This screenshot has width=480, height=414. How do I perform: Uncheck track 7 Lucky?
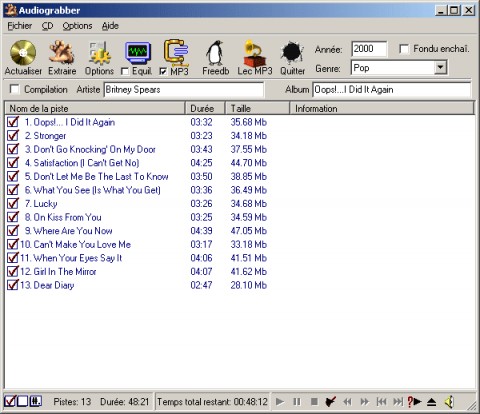(x=13, y=203)
